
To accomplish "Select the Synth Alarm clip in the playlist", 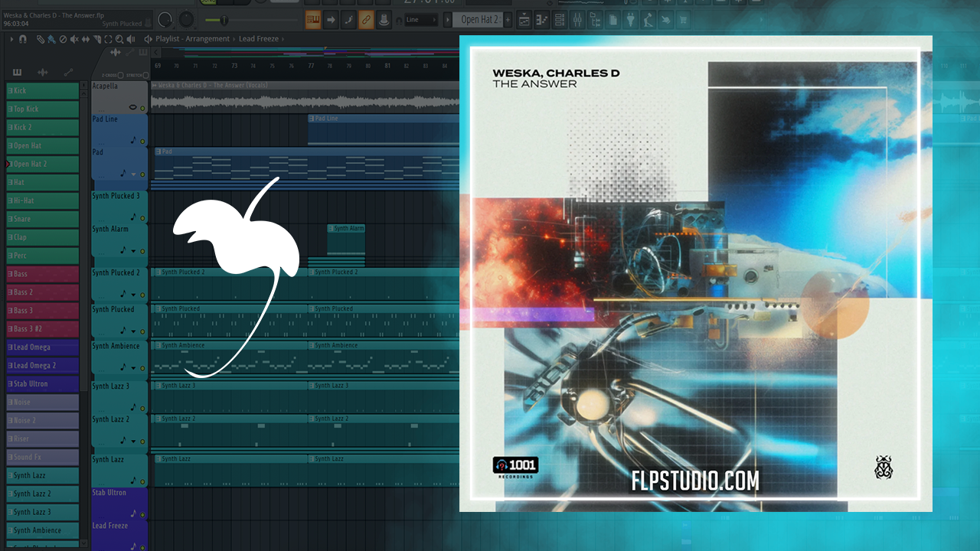I will point(346,240).
